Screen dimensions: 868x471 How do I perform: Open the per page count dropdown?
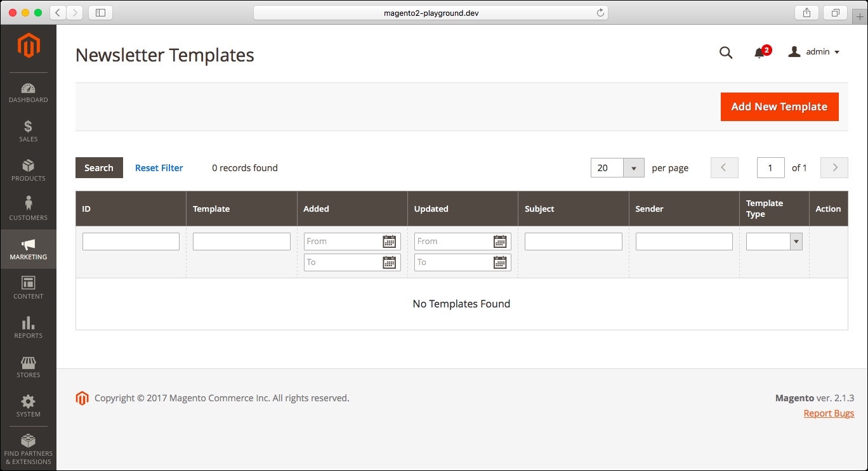tap(617, 168)
